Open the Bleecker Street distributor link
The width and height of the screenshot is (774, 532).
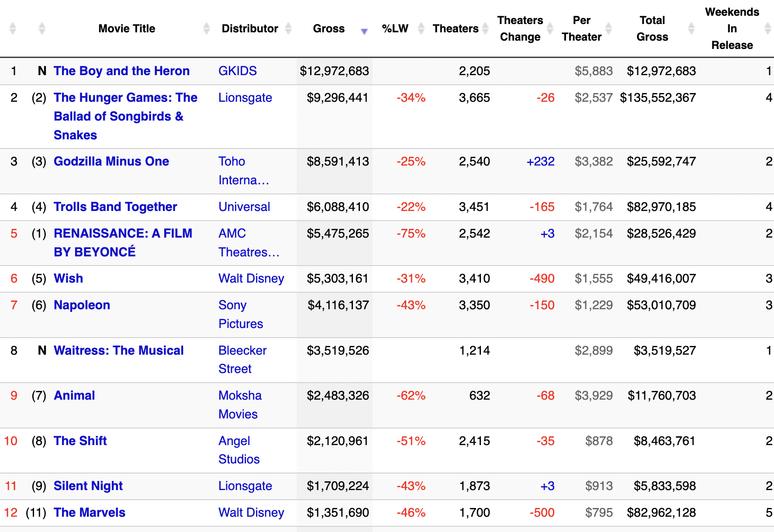point(242,359)
